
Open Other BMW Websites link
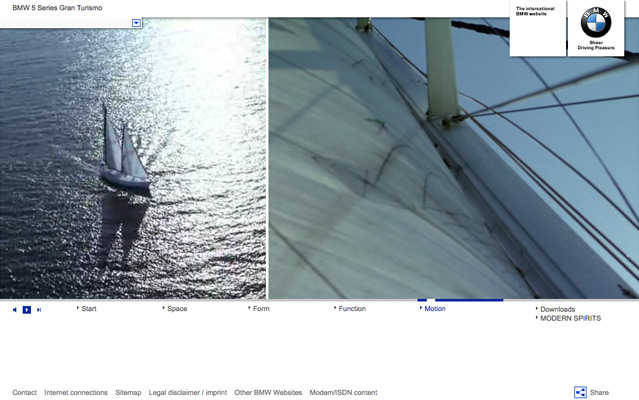pos(268,393)
